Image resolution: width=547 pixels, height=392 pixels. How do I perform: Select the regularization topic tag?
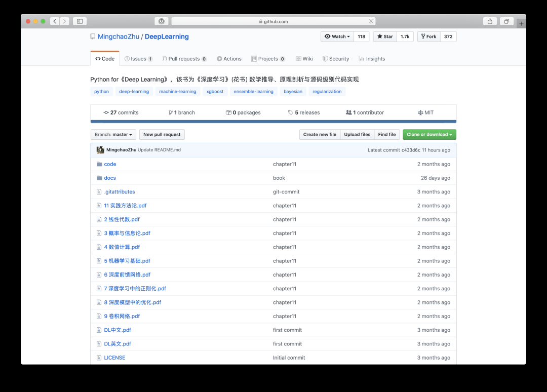pos(327,91)
